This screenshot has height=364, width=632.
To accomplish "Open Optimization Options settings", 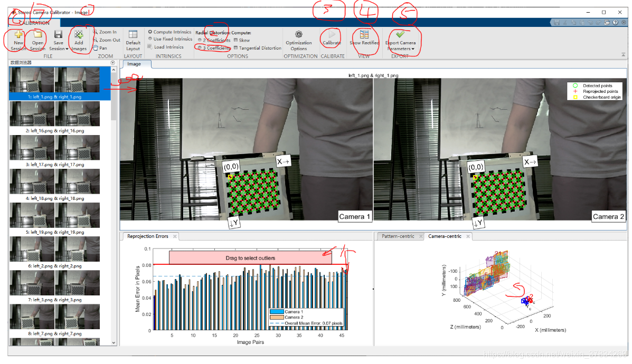I will pos(298,40).
